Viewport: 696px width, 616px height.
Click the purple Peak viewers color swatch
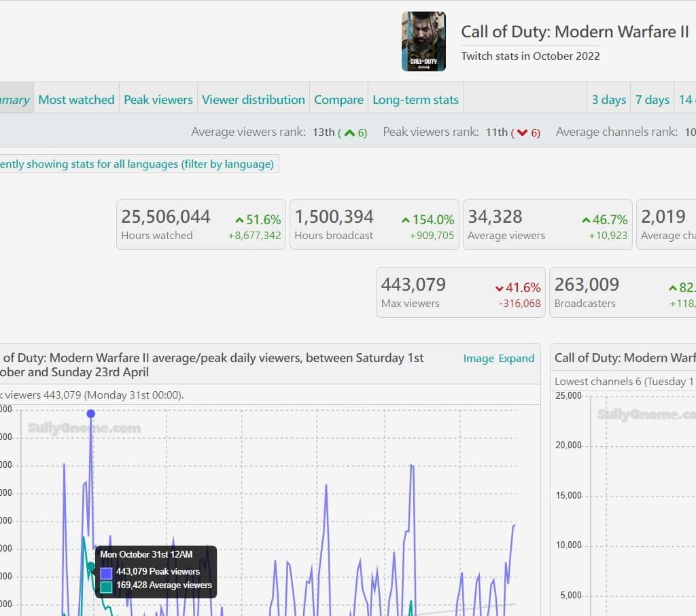106,573
